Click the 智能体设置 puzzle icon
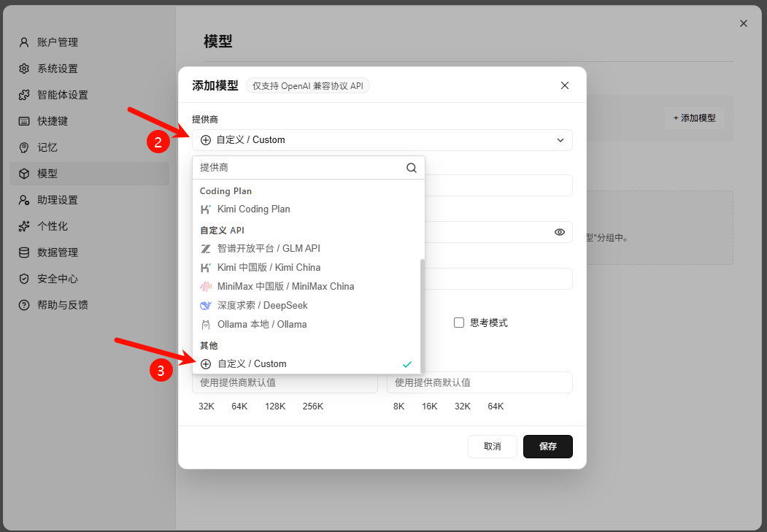The height and width of the screenshot is (532, 767). (24, 95)
